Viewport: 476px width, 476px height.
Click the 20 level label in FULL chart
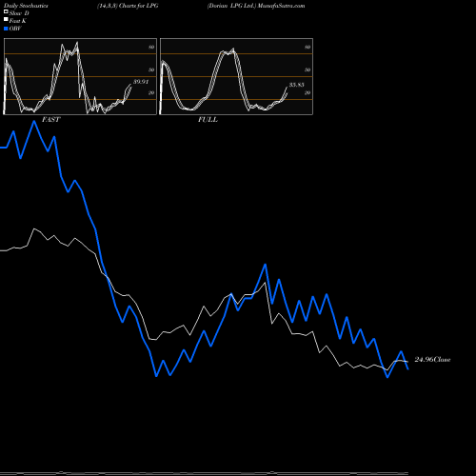coord(307,92)
